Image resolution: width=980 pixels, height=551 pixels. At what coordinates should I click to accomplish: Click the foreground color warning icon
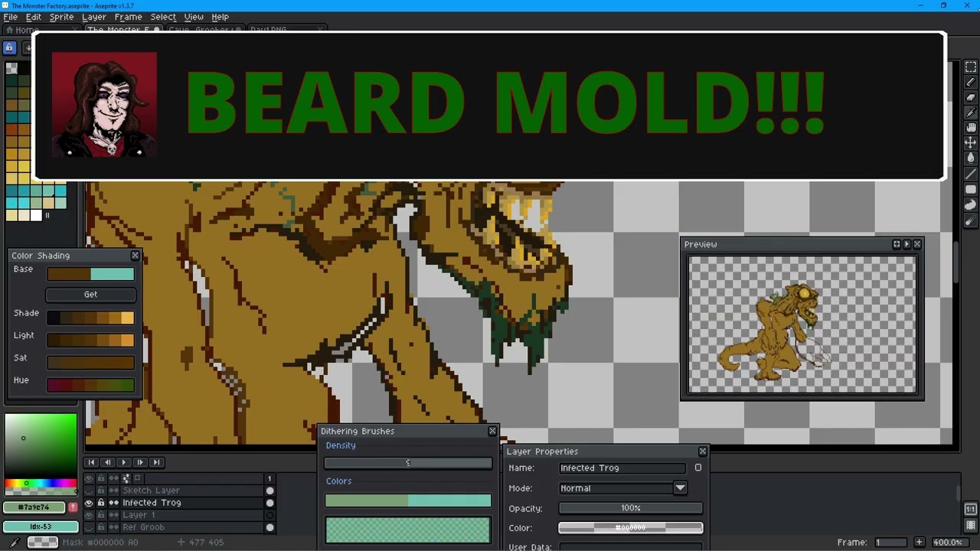pyautogui.click(x=73, y=507)
